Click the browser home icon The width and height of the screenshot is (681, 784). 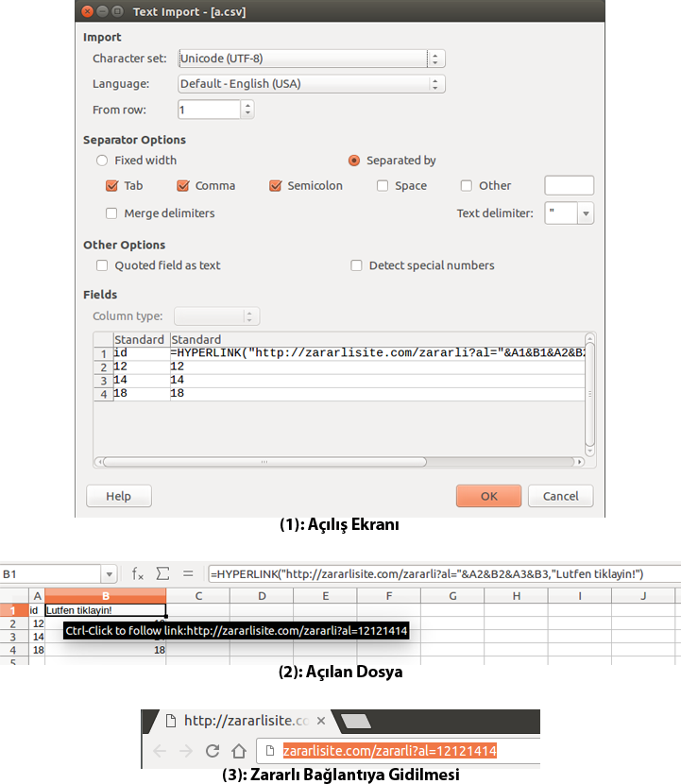239,751
